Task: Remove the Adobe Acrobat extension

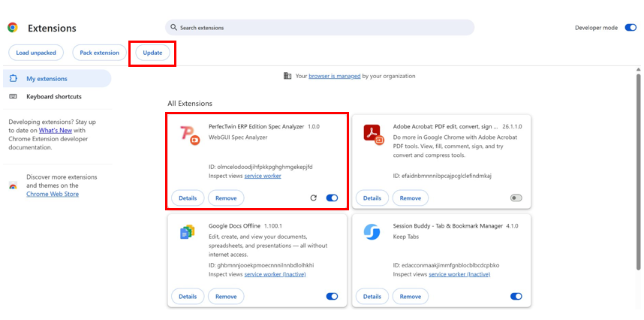Action: coord(411,198)
